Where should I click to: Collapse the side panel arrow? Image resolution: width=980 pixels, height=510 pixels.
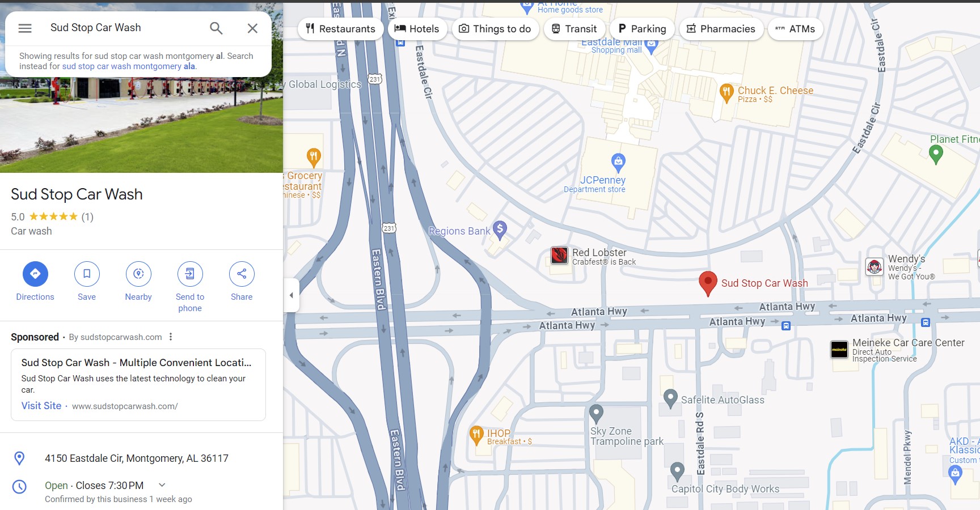coord(291,295)
